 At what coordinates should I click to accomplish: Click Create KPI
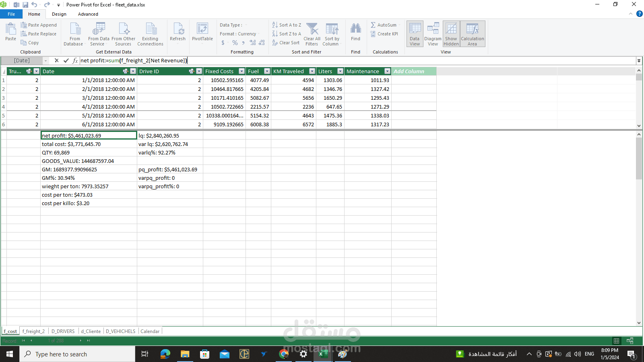pyautogui.click(x=384, y=34)
